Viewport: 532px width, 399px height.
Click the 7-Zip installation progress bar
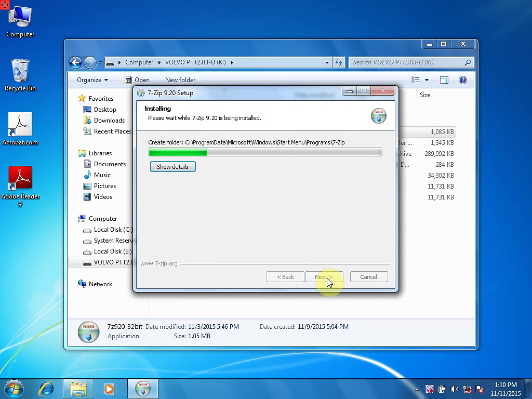tap(265, 152)
